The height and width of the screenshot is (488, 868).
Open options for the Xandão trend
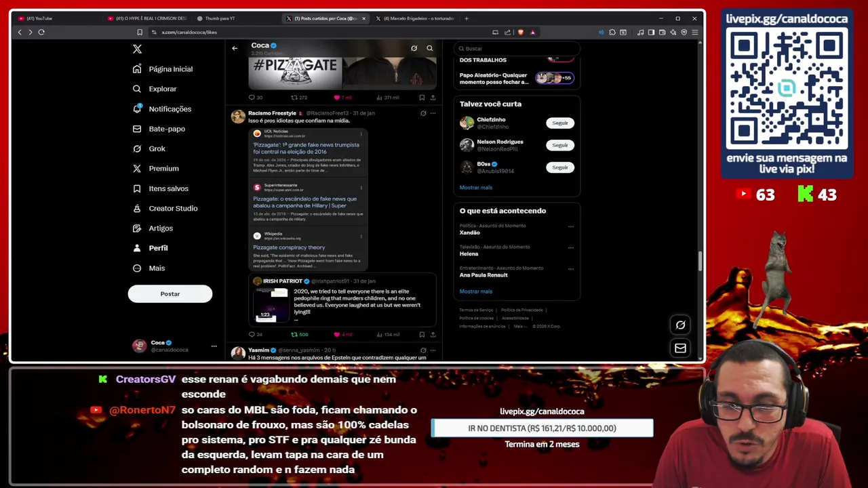[x=570, y=226]
